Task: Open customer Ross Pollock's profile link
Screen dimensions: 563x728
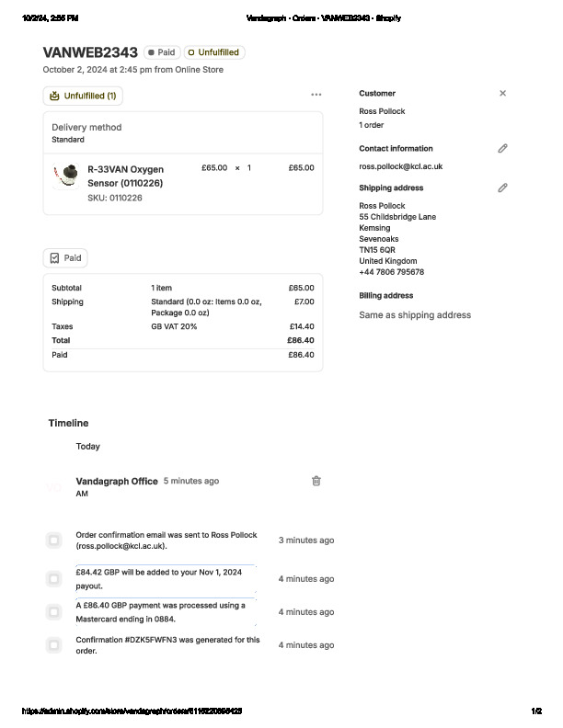Action: 382,111
